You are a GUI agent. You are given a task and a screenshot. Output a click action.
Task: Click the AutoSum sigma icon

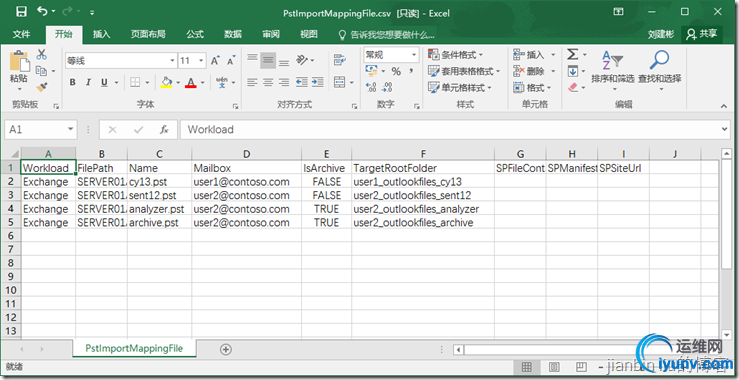click(572, 55)
